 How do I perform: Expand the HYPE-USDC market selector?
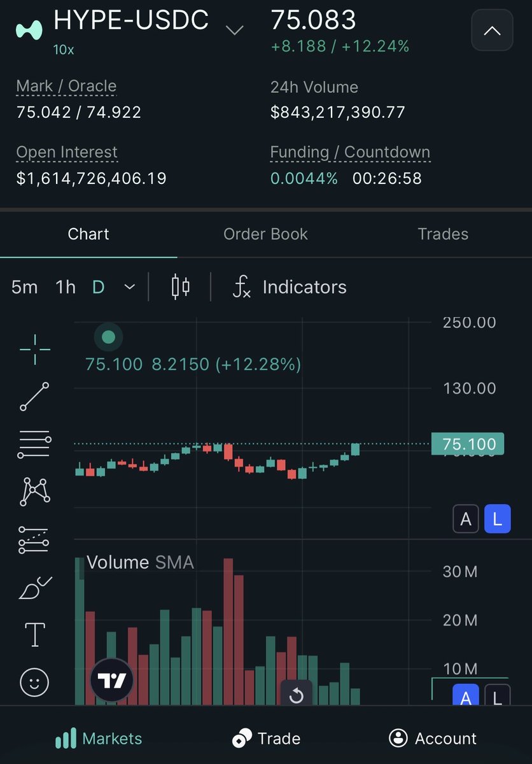coord(235,30)
